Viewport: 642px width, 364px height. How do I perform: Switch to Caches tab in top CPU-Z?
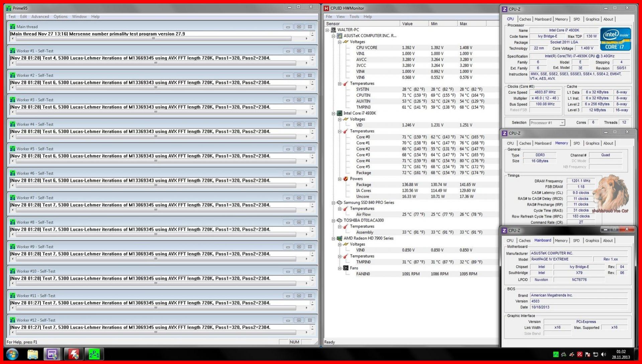tap(525, 19)
